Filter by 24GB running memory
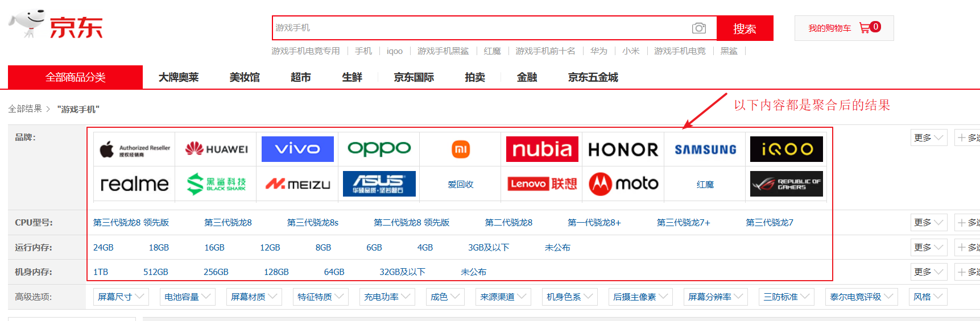The width and height of the screenshot is (980, 321). 104,248
